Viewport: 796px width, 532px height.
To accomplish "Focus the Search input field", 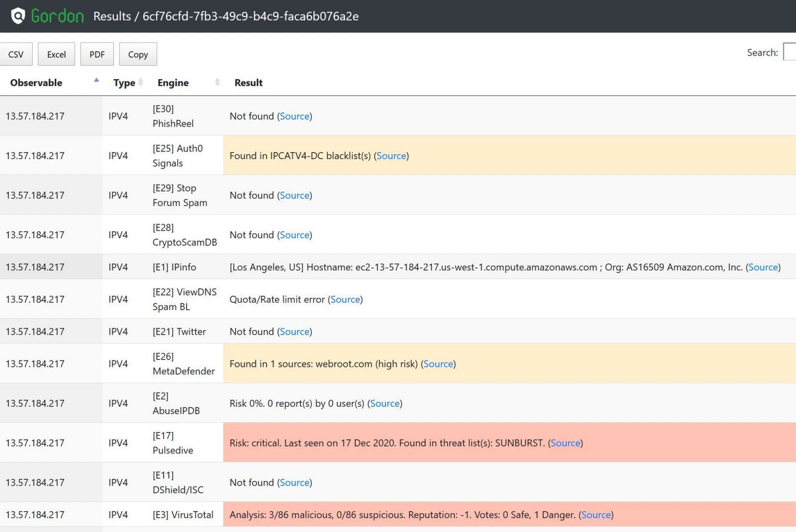I will pyautogui.click(x=790, y=52).
